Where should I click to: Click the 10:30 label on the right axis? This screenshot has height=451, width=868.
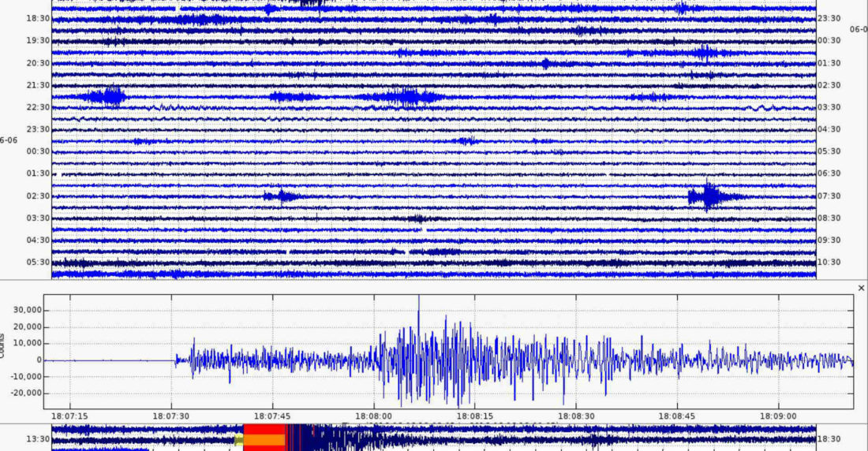pos(829,263)
